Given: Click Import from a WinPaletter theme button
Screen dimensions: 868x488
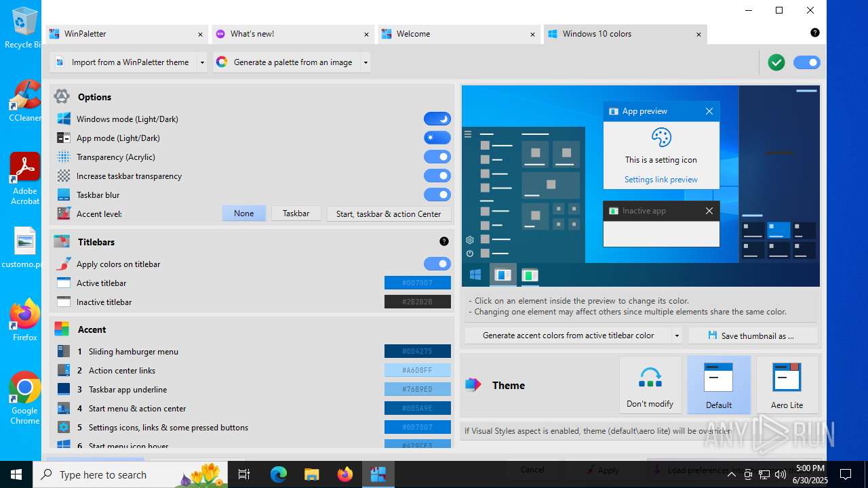Looking at the screenshot, I should (123, 62).
